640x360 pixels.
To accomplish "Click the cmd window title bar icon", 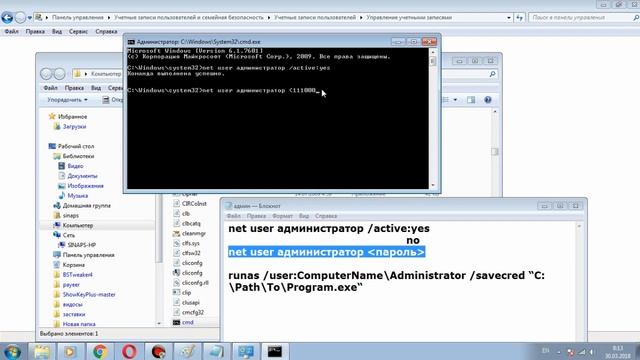I will tap(131, 42).
